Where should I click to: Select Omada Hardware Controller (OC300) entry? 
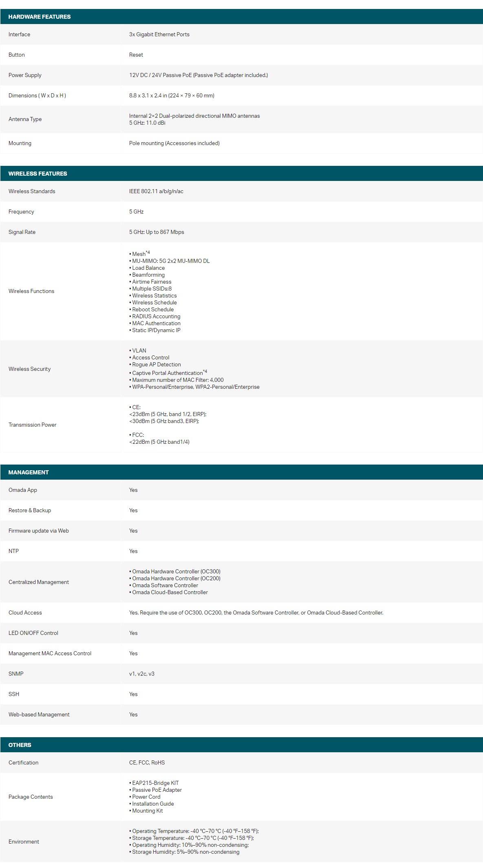pyautogui.click(x=175, y=572)
